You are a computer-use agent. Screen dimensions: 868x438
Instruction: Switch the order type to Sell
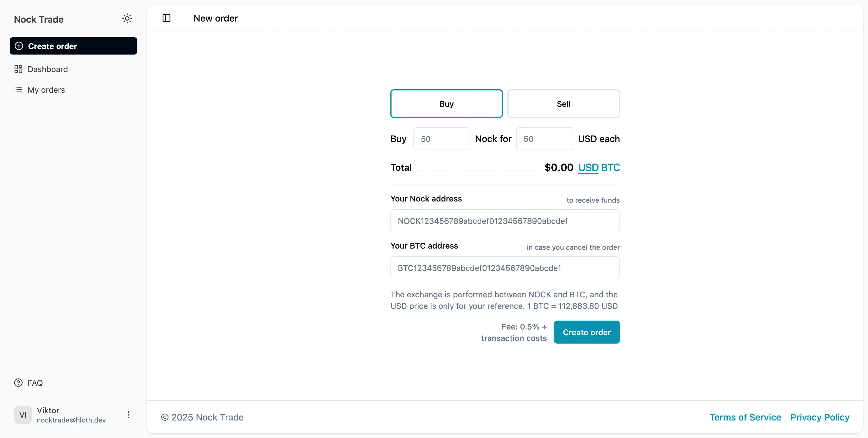pyautogui.click(x=563, y=103)
